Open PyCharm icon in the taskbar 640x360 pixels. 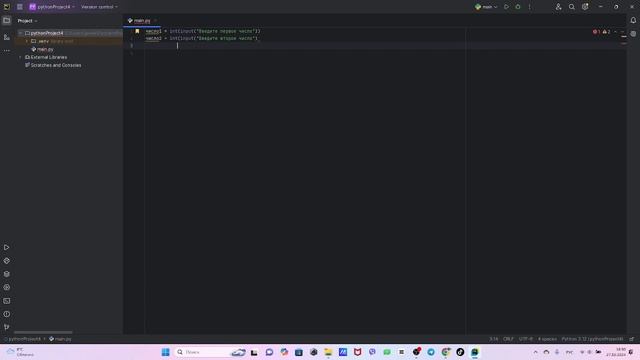point(475,352)
